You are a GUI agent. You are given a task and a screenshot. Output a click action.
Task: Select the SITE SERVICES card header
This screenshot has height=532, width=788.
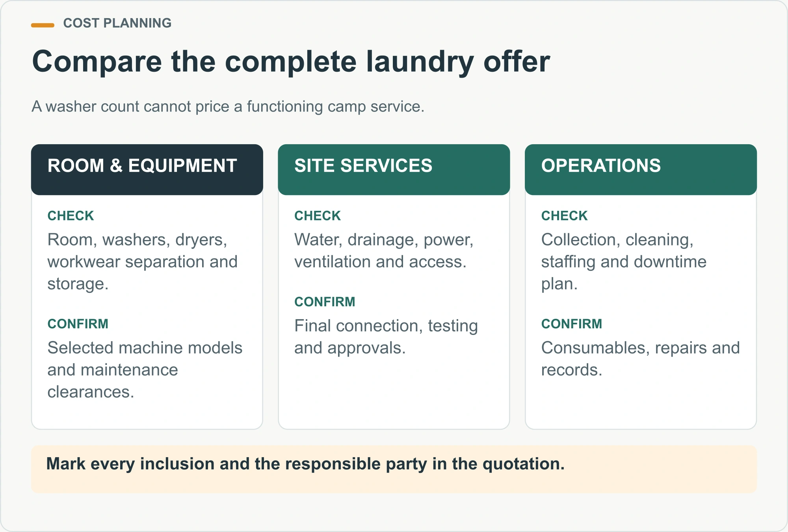coord(394,169)
